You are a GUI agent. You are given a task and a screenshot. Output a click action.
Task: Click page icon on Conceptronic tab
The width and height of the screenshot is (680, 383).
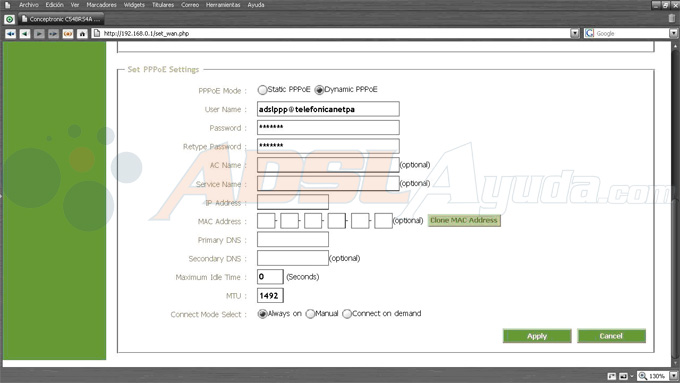tap(24, 19)
